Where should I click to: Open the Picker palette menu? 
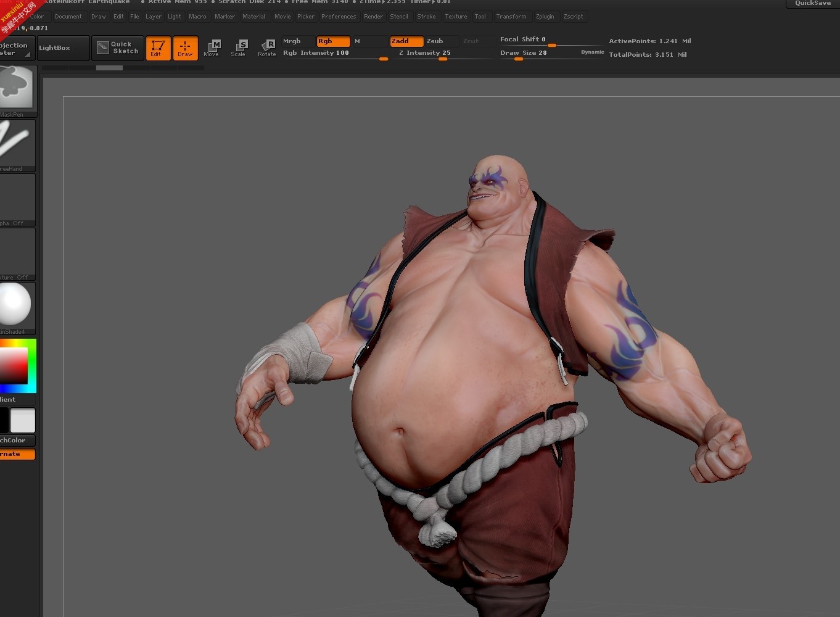click(306, 17)
